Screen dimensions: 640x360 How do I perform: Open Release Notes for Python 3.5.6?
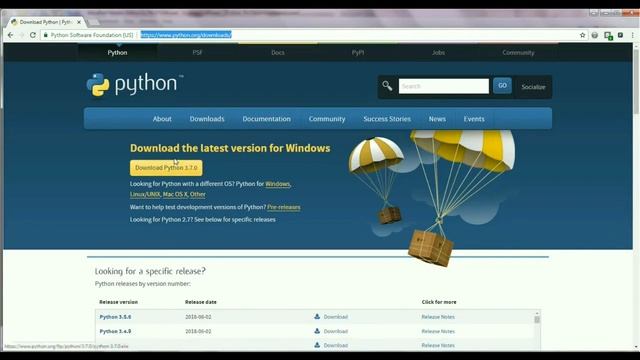(x=438, y=317)
